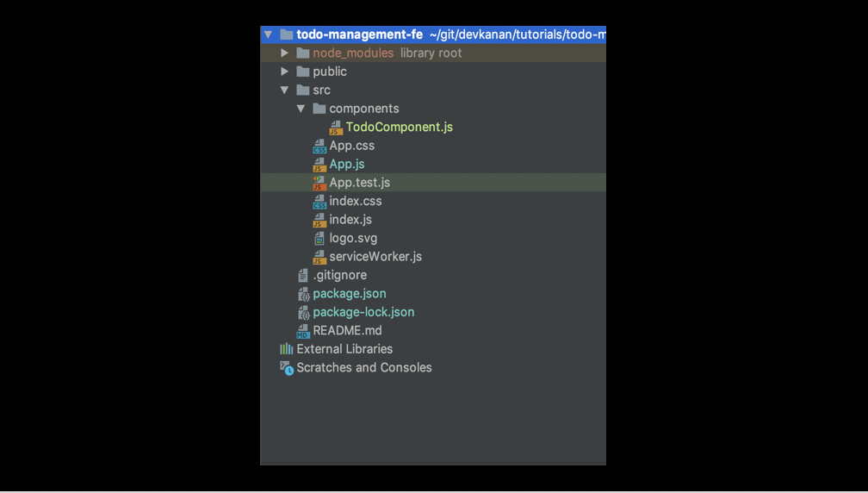Click the test file icon for App.test.js
Image resolution: width=868 pixels, height=493 pixels.
[319, 183]
